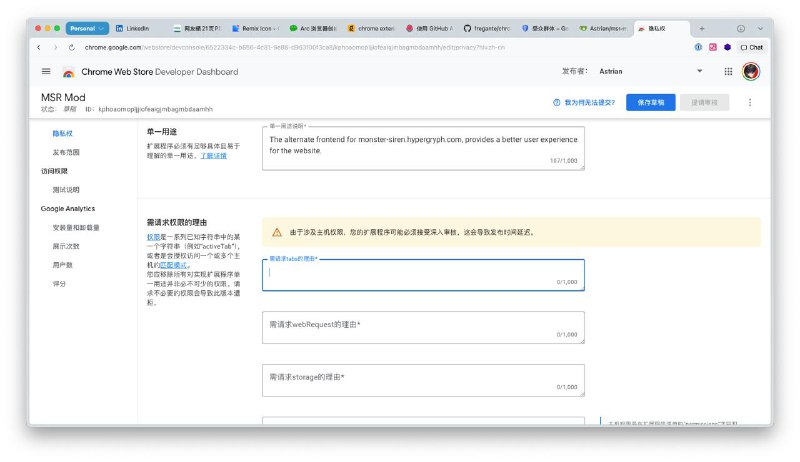The height and width of the screenshot is (462, 800).
Task: Focus the storage justification field
Action: (423, 380)
